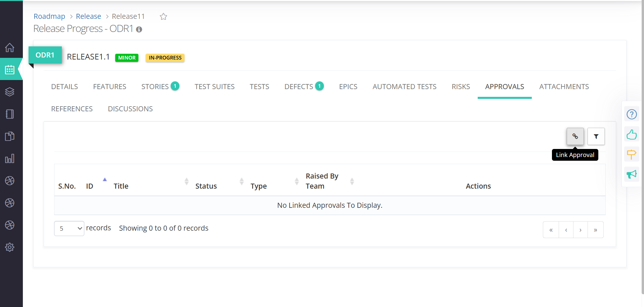Click the help question mark icon

click(631, 114)
